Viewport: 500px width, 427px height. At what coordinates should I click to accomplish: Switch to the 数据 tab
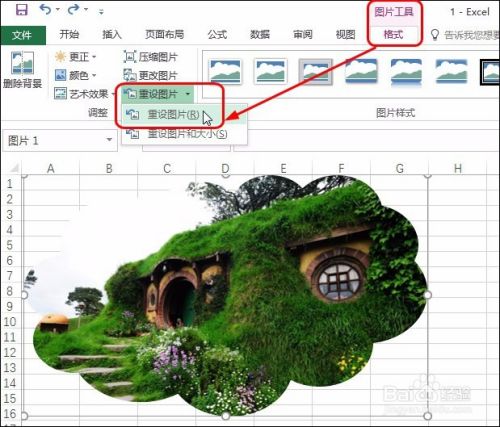pyautogui.click(x=260, y=34)
